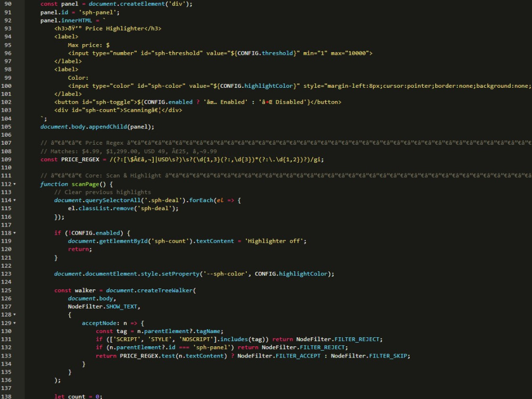Click the 'Price Highlighter' heading text
Screen dimensions: 532x399
[x=115, y=29]
